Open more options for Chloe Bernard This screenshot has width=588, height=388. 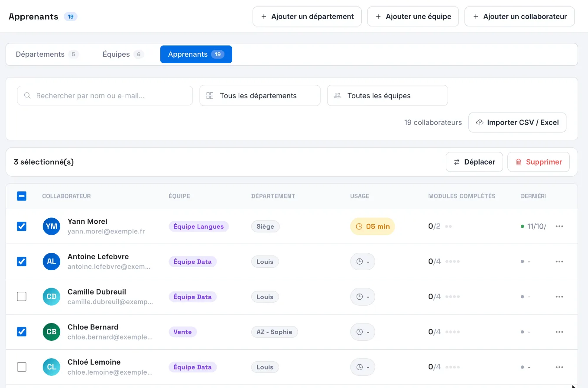(x=559, y=332)
